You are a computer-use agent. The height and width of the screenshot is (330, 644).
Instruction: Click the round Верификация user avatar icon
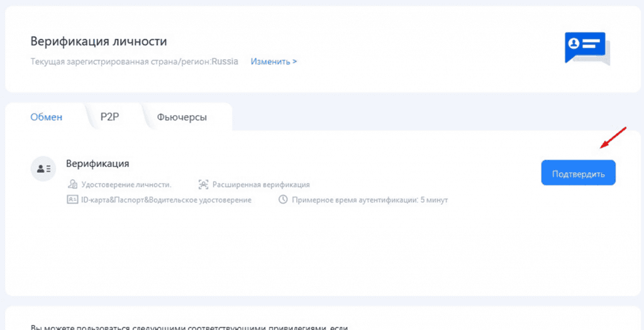pos(43,168)
